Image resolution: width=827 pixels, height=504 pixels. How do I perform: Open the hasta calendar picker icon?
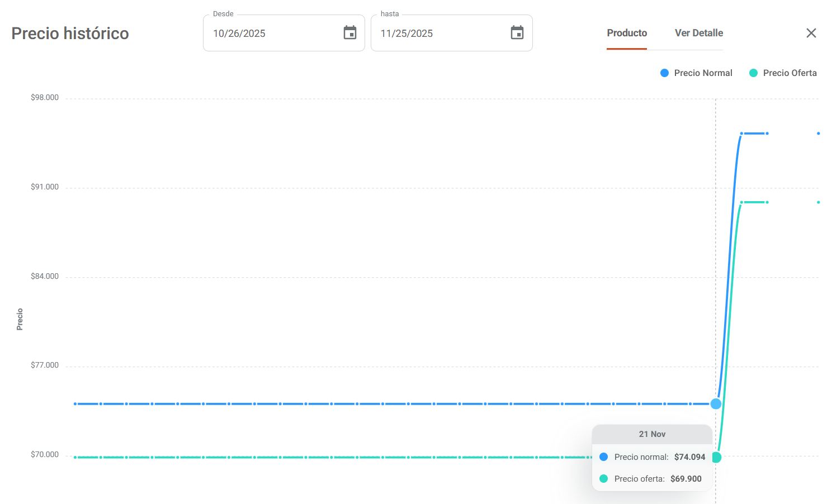517,33
